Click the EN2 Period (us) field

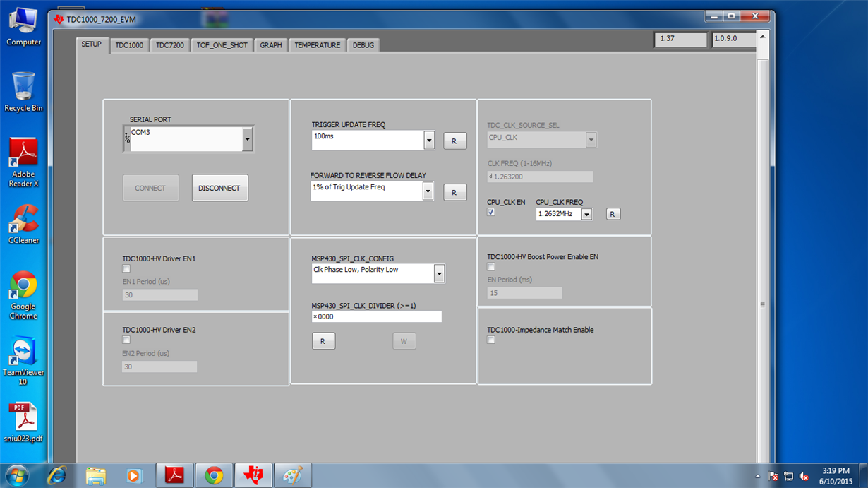point(159,367)
